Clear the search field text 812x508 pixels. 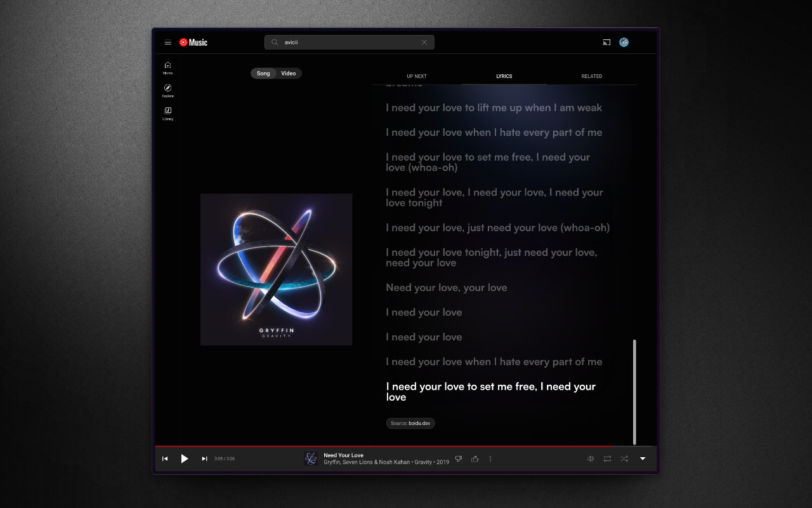click(x=424, y=43)
